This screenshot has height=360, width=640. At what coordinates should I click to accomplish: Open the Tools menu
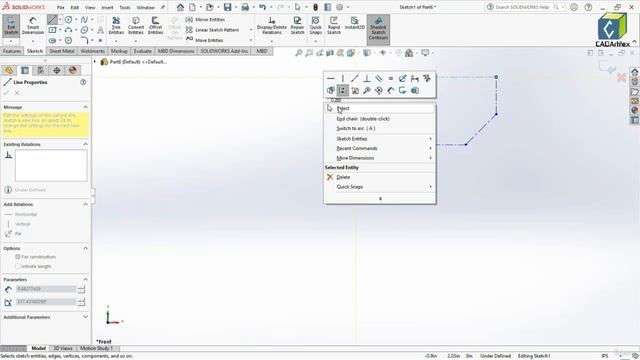coord(124,7)
